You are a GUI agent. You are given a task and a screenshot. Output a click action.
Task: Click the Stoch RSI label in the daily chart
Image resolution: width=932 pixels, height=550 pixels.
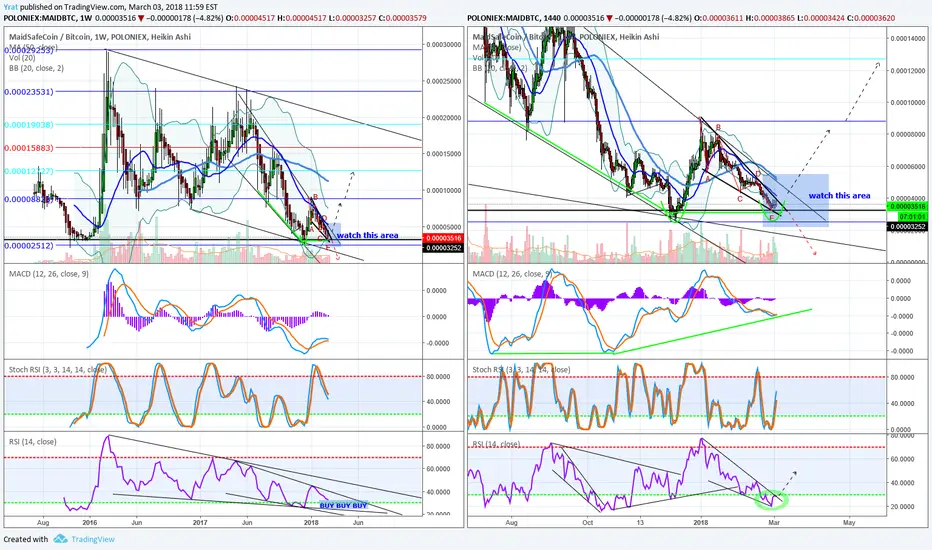click(x=521, y=369)
